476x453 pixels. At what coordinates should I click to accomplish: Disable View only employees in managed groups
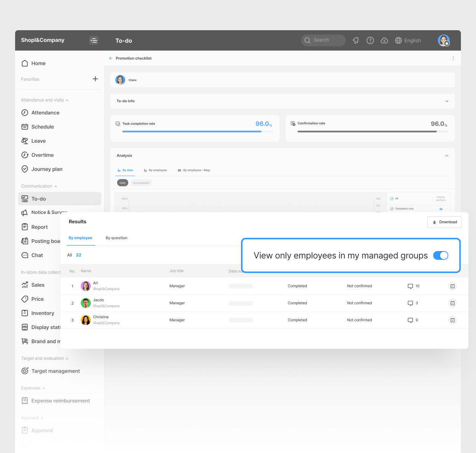440,256
